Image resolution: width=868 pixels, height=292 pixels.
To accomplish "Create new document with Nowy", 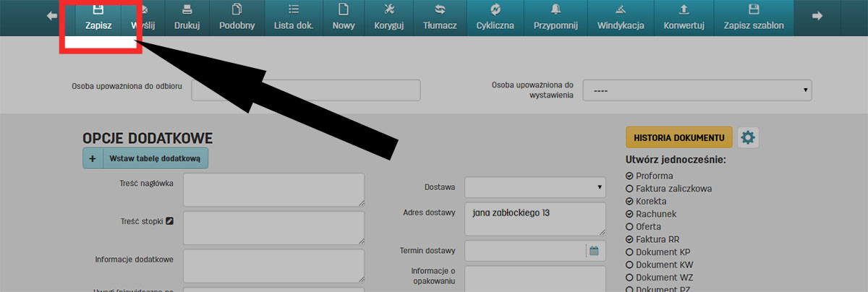I will coord(344,17).
